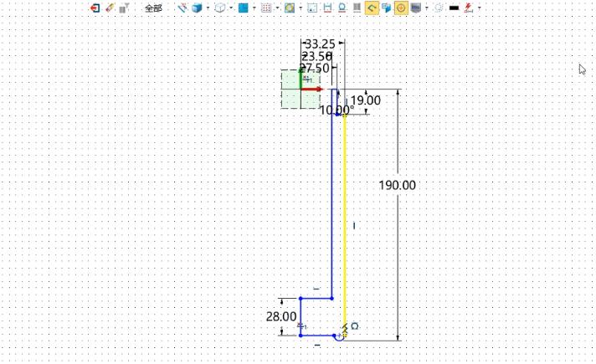Image resolution: width=596 pixels, height=364 pixels.
Task: Click the pencil icon right of 全部
Action: [182, 8]
